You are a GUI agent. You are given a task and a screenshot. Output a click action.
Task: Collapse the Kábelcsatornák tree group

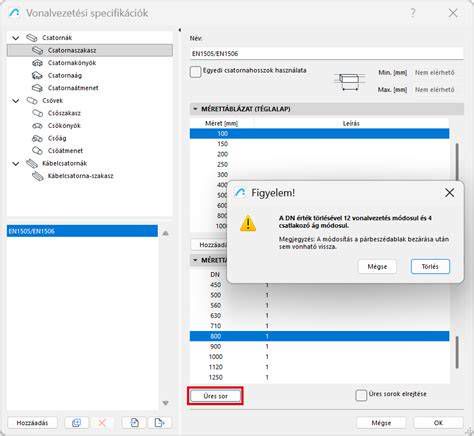click(x=16, y=163)
